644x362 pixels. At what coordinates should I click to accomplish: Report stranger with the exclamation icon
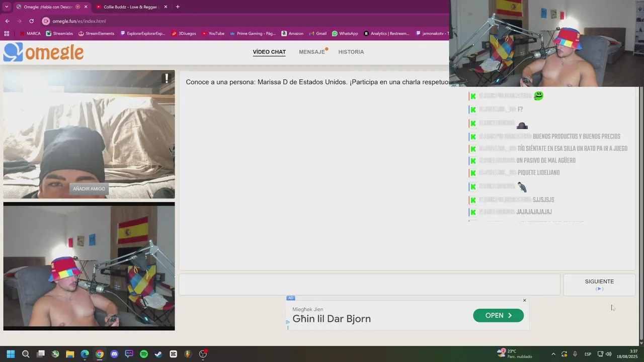(x=167, y=78)
